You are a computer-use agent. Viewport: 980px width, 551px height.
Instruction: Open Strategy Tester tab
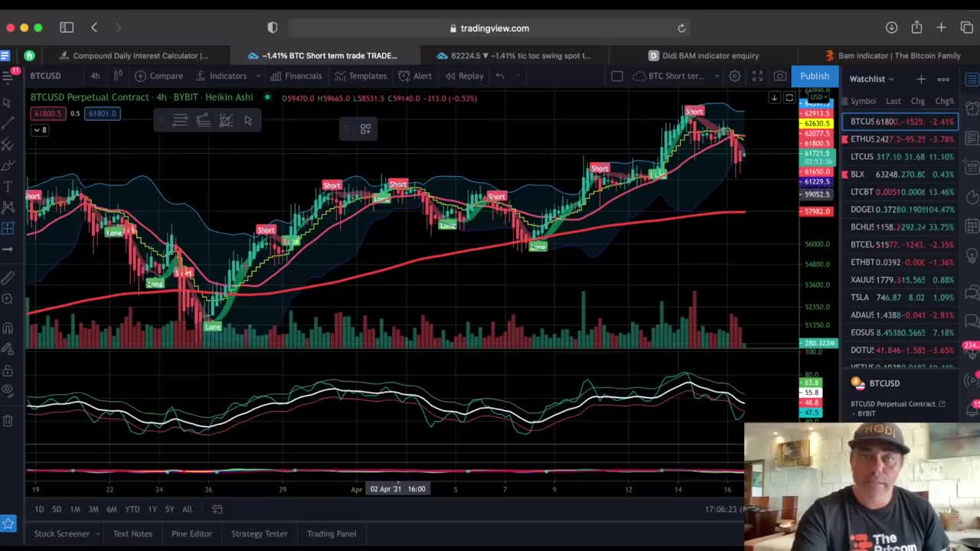(x=260, y=533)
